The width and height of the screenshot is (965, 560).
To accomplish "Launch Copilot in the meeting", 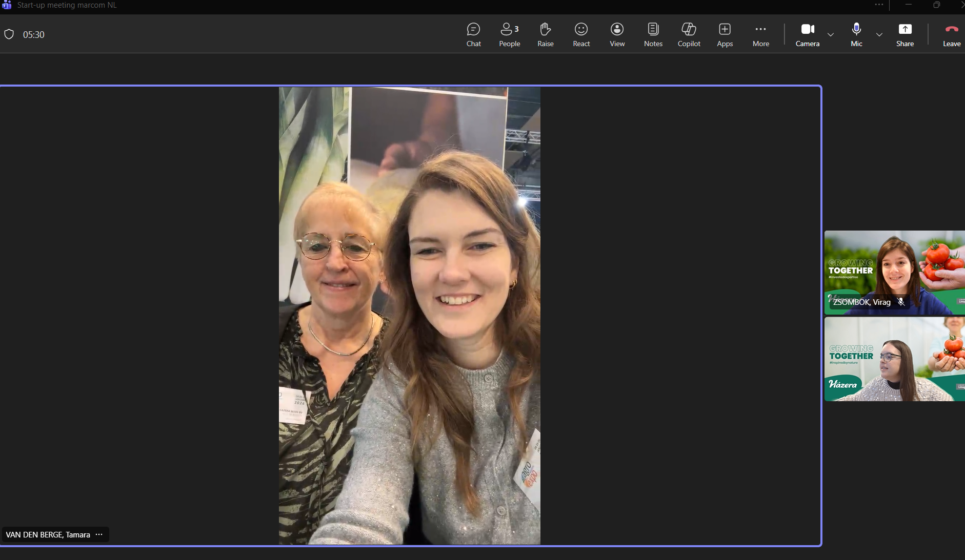I will coord(689,34).
